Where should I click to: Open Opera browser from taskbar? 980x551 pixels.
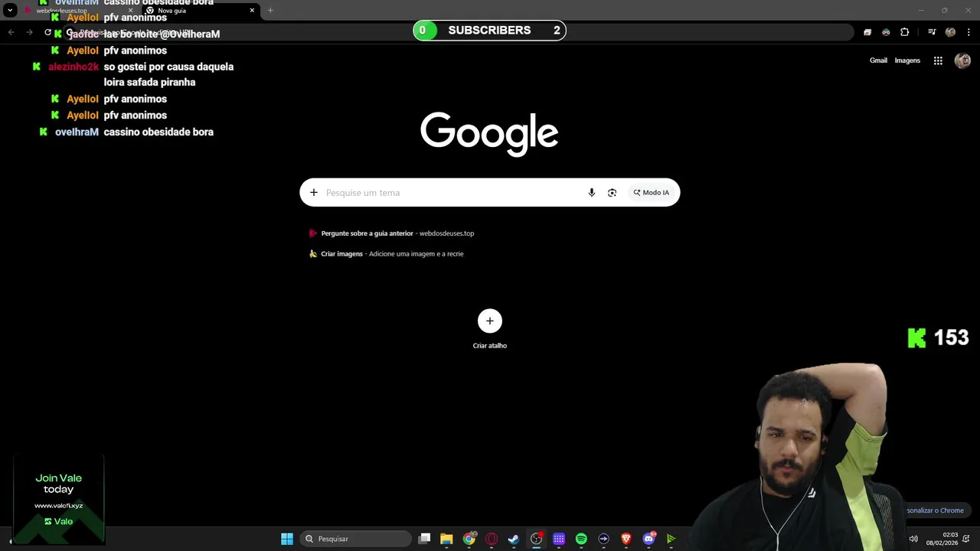point(492,539)
